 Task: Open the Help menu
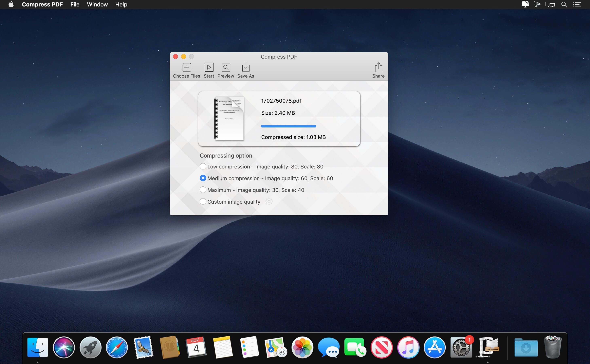point(121,4)
